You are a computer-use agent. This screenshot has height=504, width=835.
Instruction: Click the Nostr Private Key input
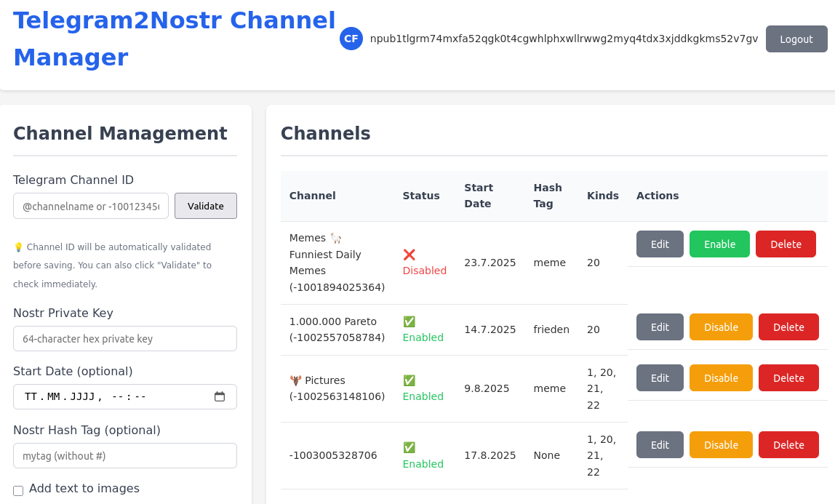tap(125, 339)
